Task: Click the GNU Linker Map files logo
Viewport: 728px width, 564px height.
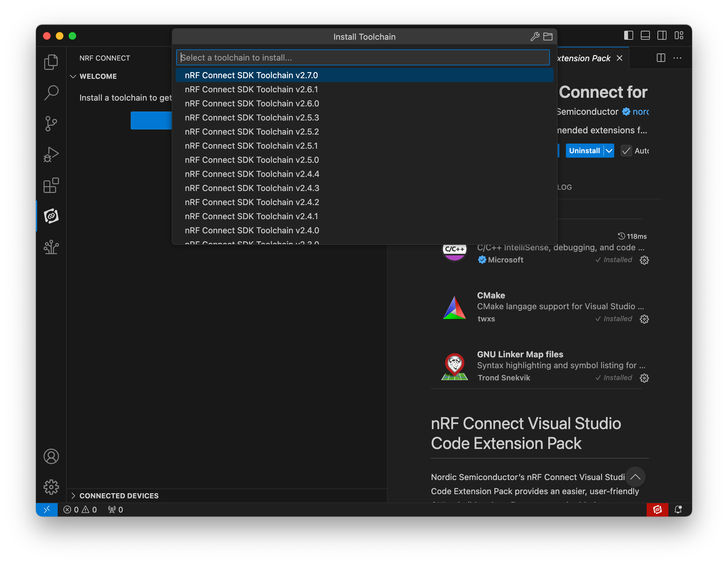Action: click(x=454, y=366)
